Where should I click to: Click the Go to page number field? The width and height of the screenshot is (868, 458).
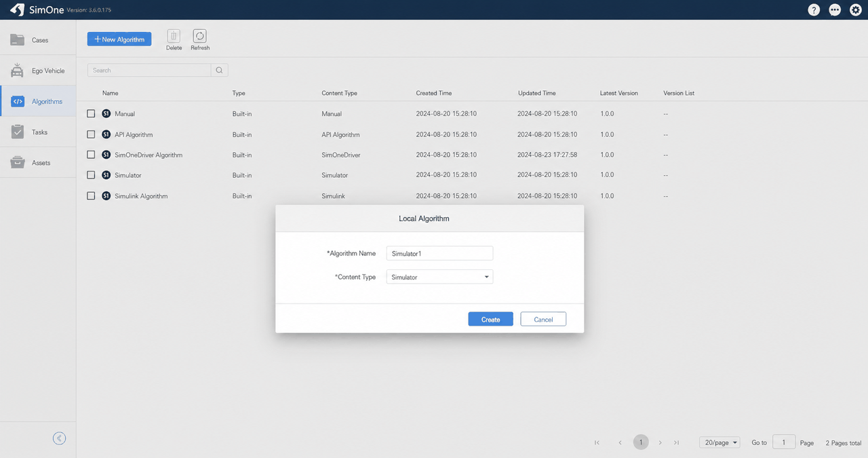pos(784,442)
